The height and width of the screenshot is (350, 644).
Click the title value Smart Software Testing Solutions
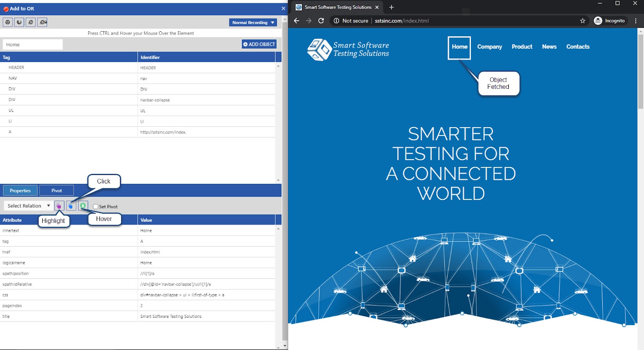(x=206, y=316)
